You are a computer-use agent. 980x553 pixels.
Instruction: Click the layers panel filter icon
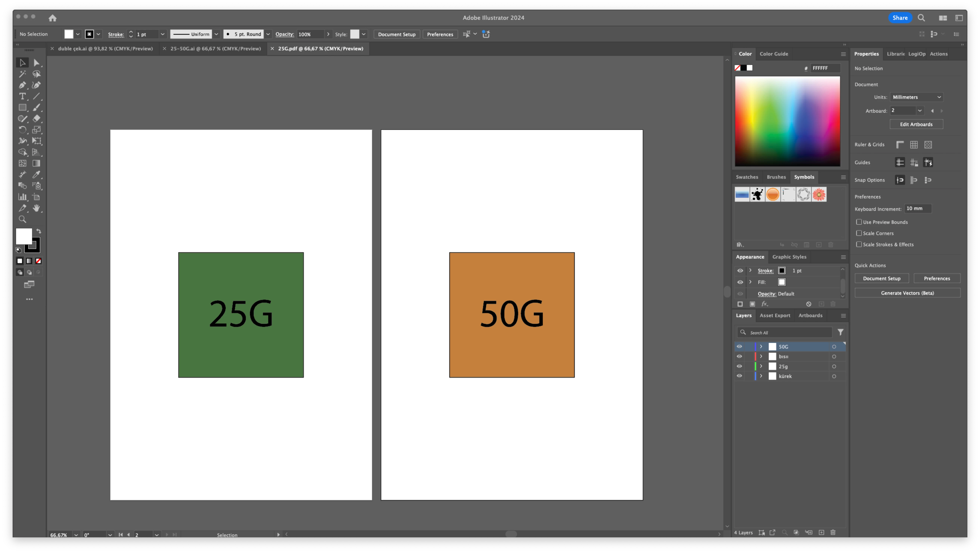tap(840, 332)
